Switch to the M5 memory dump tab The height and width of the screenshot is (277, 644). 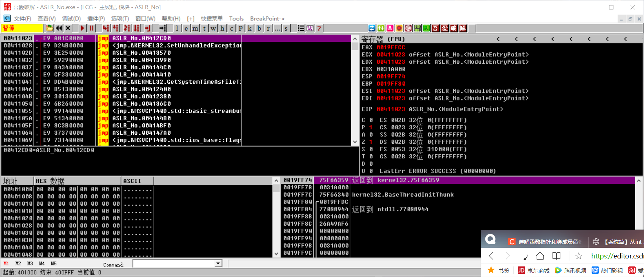coord(53,264)
